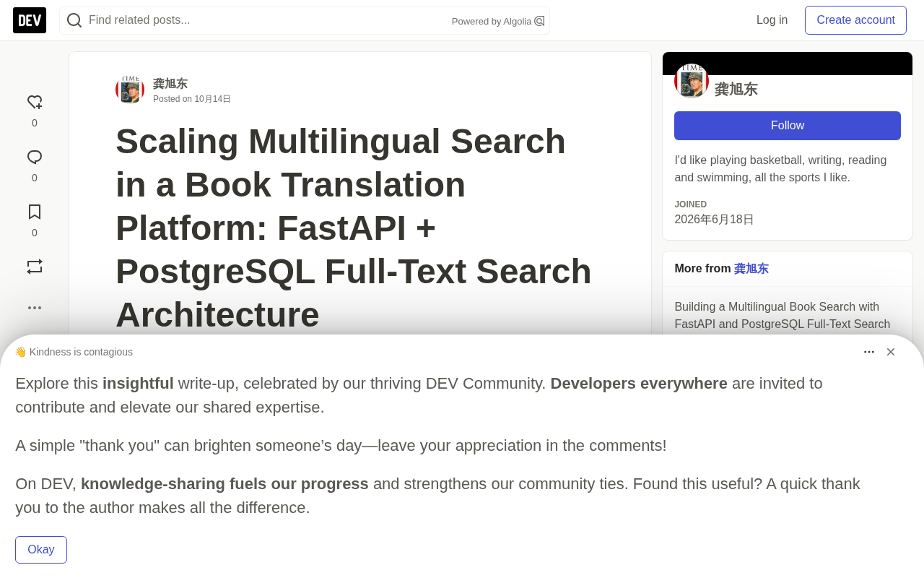Image resolution: width=924 pixels, height=578 pixels.
Task: Add a heart reaction to the post
Action: click(x=35, y=103)
